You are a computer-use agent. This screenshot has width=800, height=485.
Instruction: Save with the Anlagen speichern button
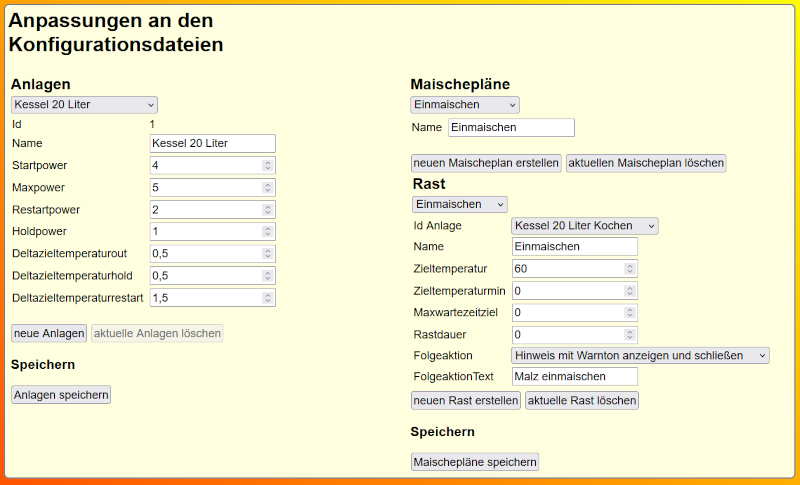pos(61,395)
